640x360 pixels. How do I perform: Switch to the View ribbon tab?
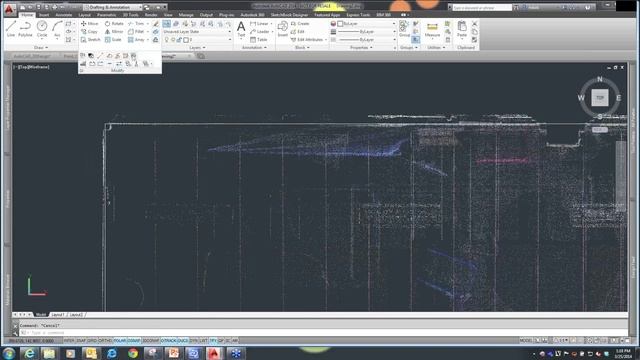pos(168,15)
